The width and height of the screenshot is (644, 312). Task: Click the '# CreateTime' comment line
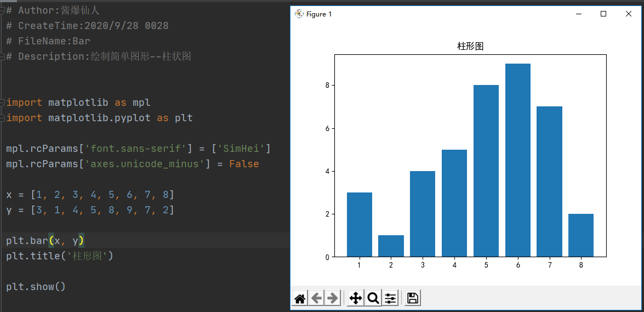point(88,25)
